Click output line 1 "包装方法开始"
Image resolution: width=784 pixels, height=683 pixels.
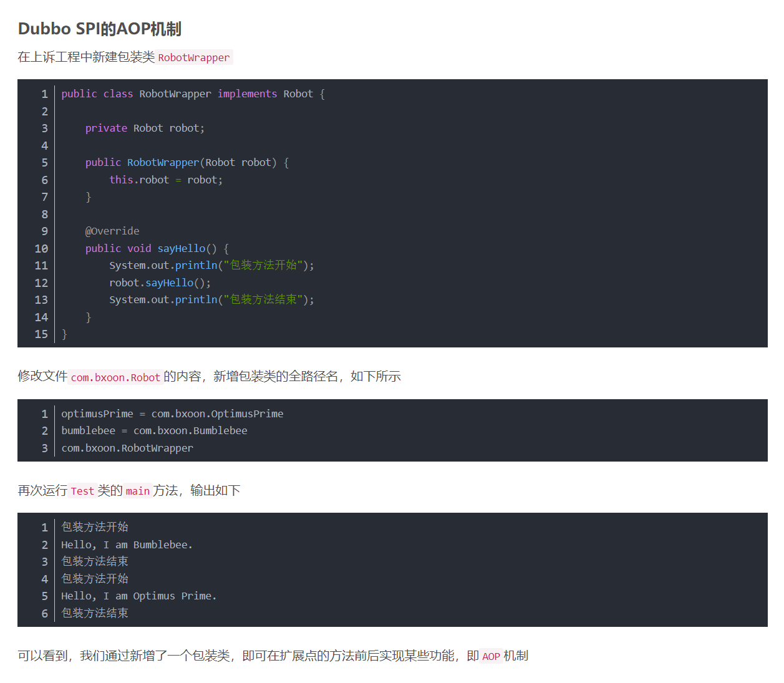[95, 527]
